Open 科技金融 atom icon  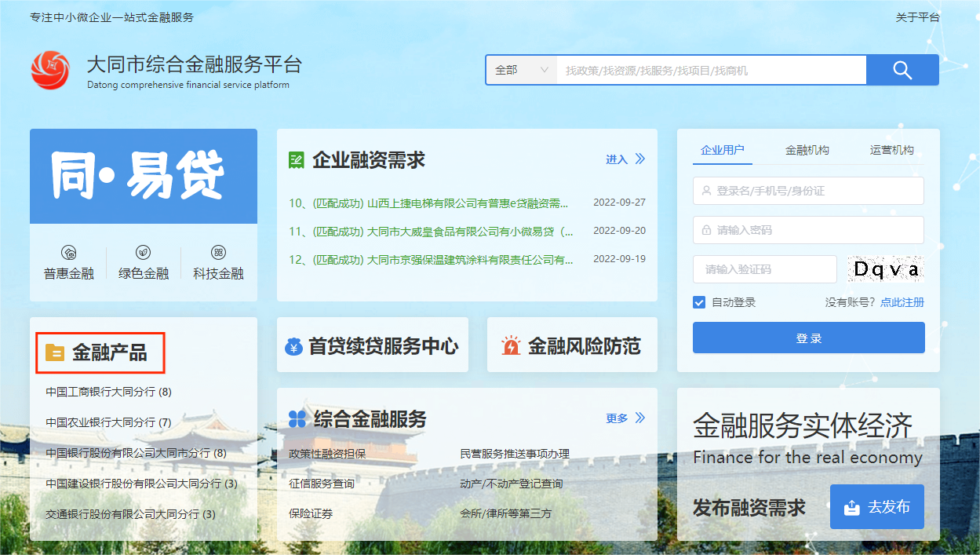218,253
